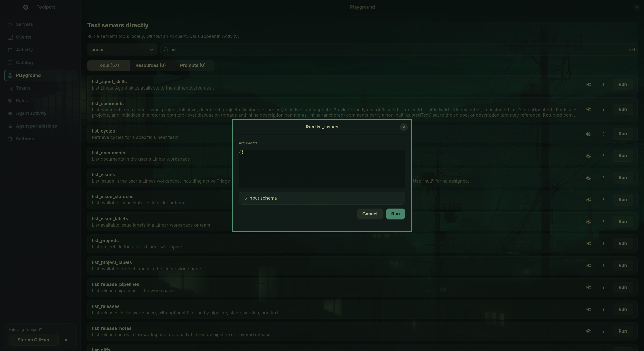Open more options for list_release_pipelines

point(604,287)
